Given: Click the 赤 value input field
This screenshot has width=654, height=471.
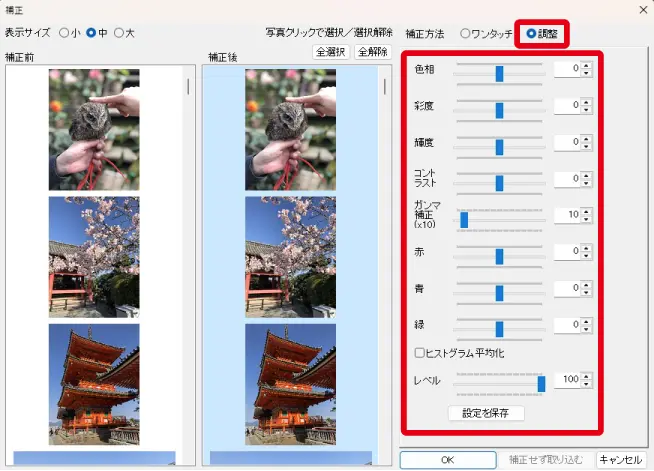Looking at the screenshot, I should [x=568, y=252].
